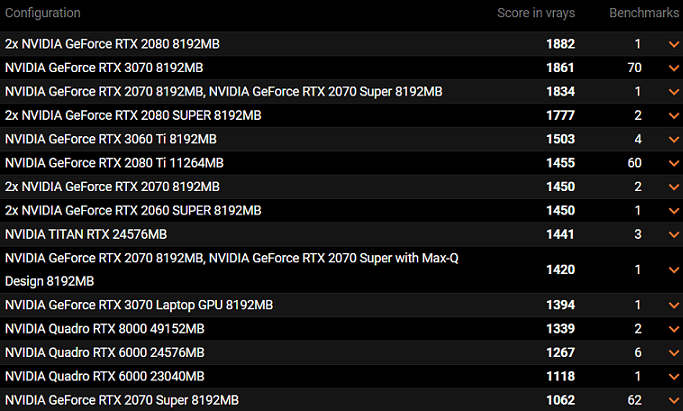
Task: Expand chevron for row scoring 1834
Action: [673, 92]
